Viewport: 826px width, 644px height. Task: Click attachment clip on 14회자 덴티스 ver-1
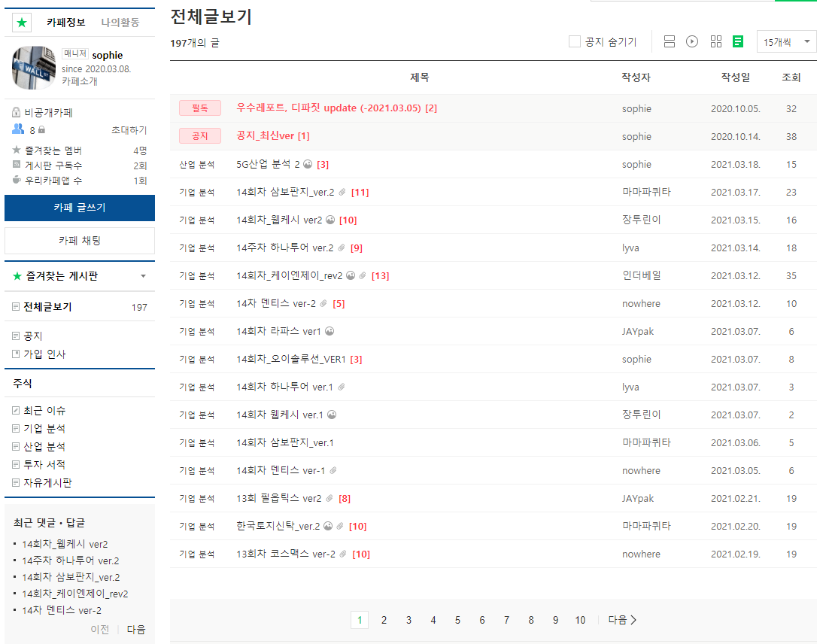click(x=333, y=471)
